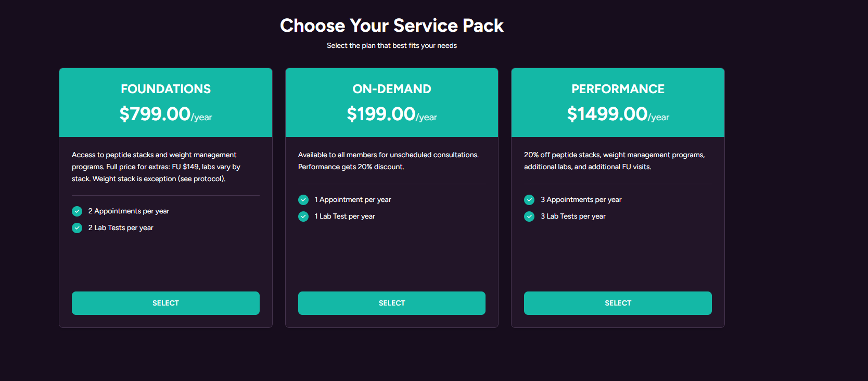The height and width of the screenshot is (381, 868).
Task: Select the Foundations plan button
Action: click(165, 303)
